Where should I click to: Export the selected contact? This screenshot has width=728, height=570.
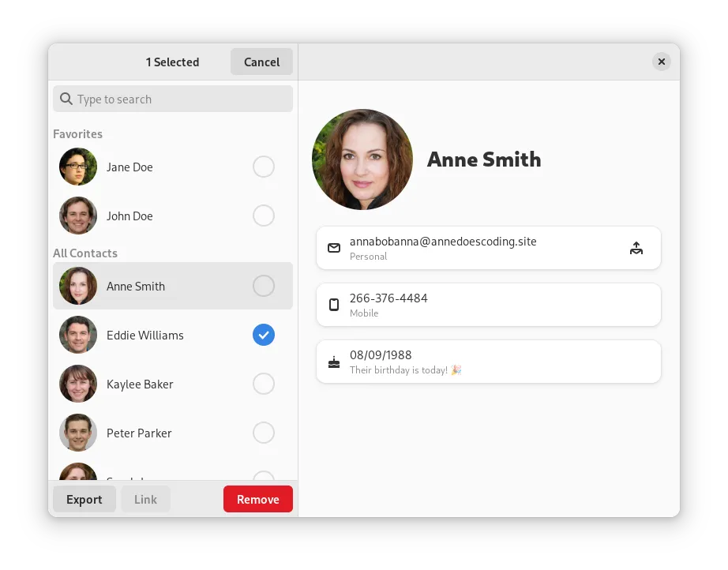tap(84, 499)
